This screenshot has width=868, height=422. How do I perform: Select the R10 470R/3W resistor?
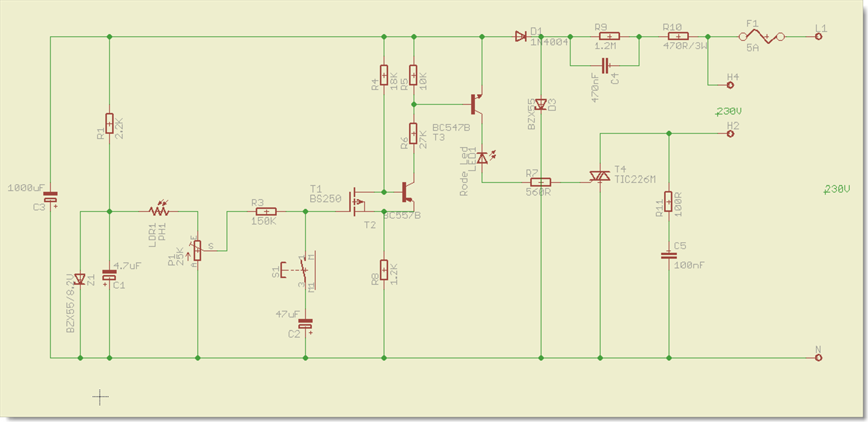click(677, 37)
